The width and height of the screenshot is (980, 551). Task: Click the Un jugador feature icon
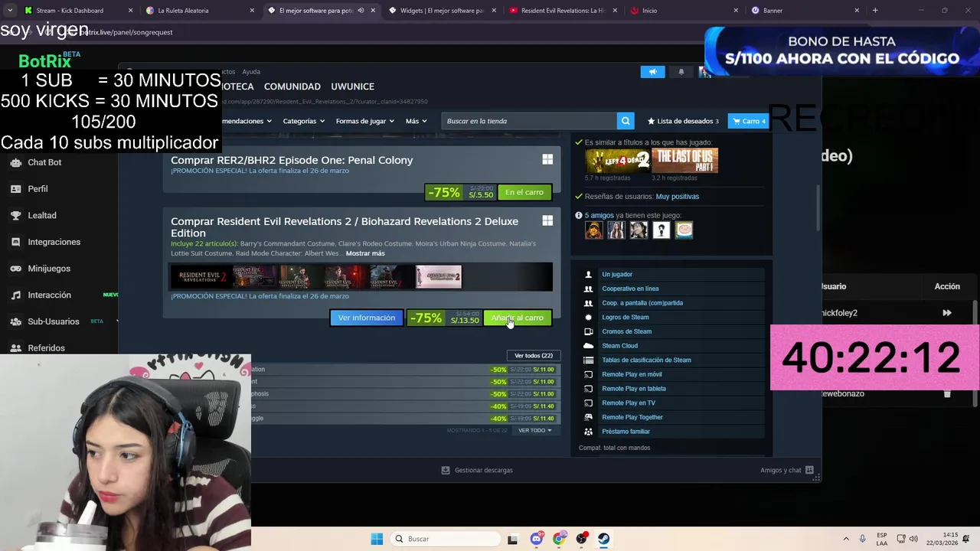pos(588,274)
